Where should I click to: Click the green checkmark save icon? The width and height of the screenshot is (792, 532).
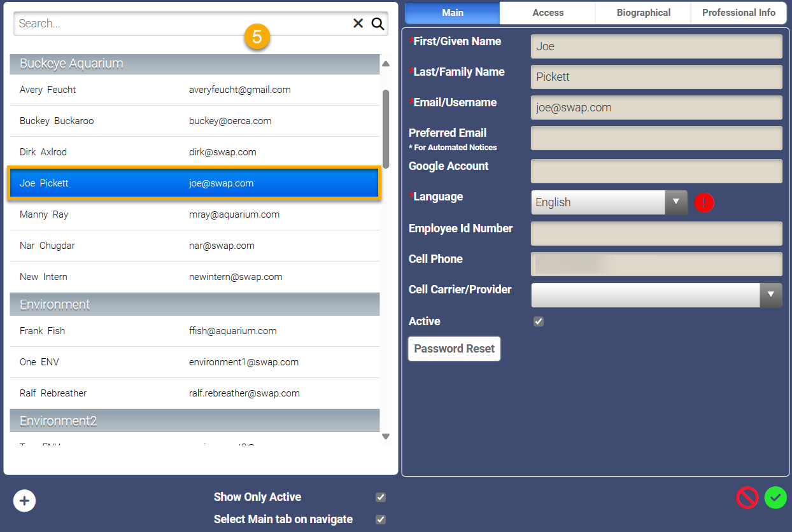point(775,497)
